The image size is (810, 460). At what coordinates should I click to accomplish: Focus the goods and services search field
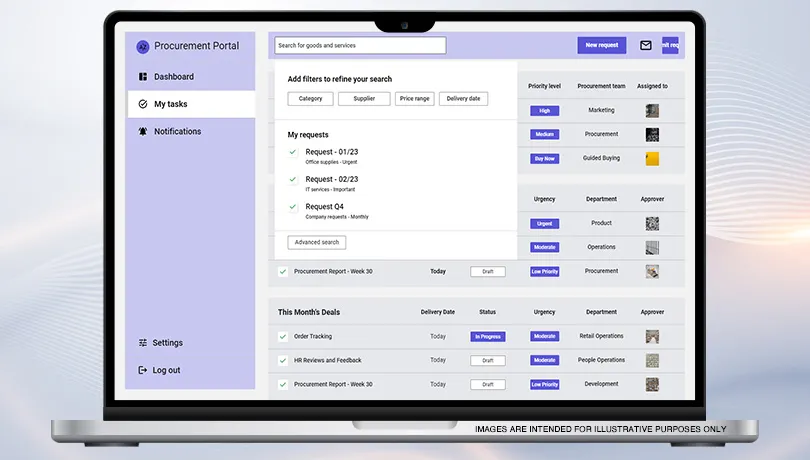pos(360,45)
